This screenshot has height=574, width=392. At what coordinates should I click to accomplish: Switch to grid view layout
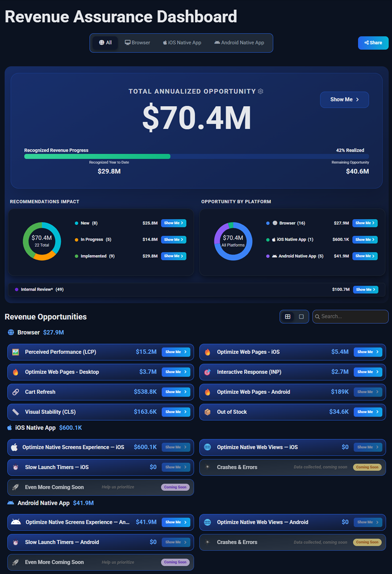click(x=288, y=316)
